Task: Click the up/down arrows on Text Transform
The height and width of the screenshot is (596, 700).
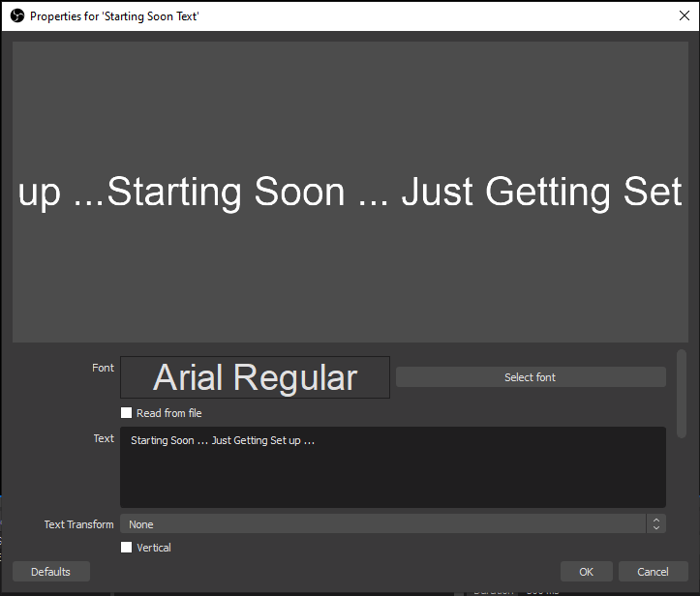Action: point(656,524)
